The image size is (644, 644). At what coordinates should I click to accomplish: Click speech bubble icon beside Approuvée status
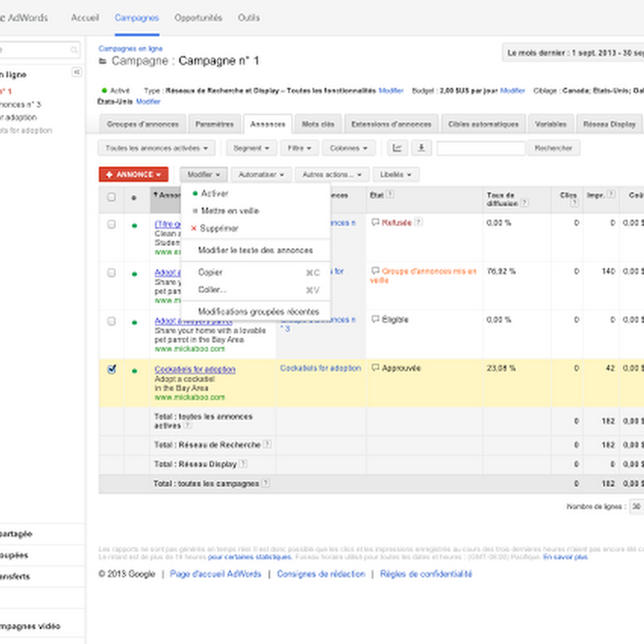[x=375, y=368]
